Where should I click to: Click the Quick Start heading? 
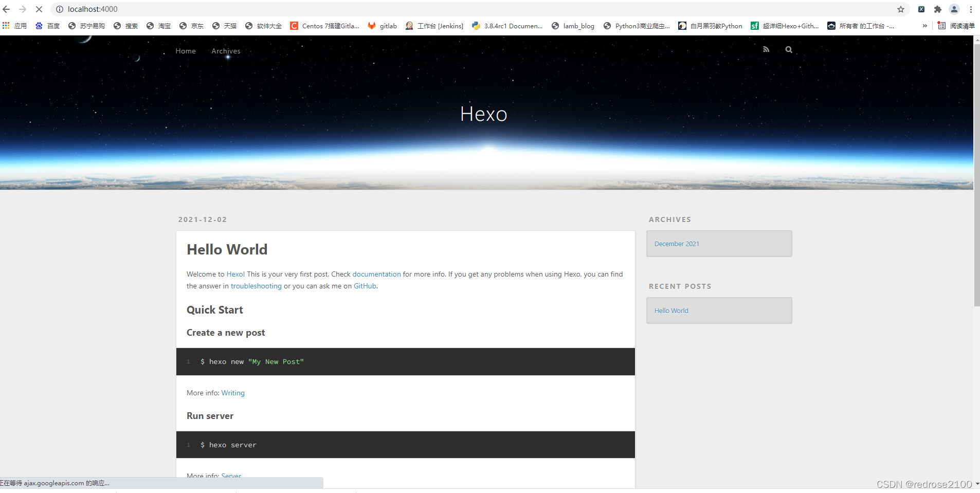click(215, 310)
